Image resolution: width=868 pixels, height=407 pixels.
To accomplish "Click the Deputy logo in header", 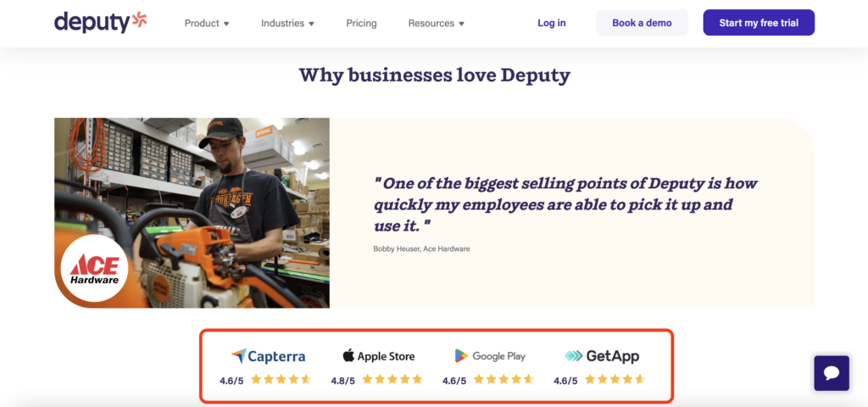I will [x=100, y=23].
